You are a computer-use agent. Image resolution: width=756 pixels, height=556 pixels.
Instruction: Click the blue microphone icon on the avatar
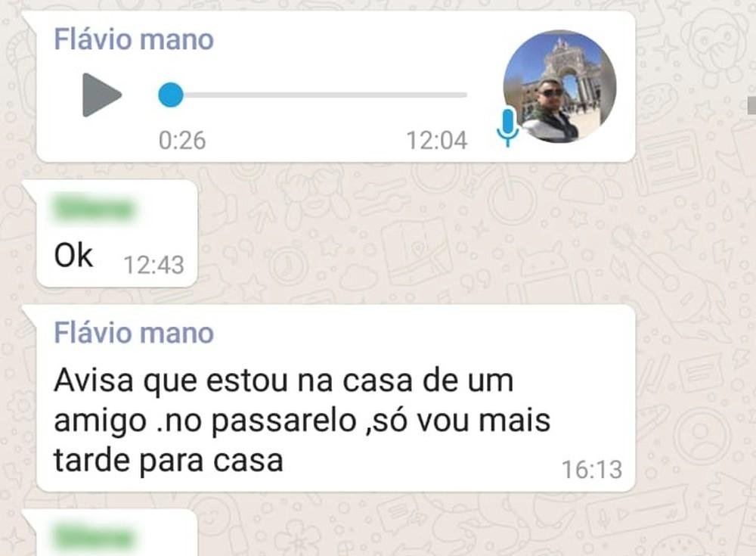pyautogui.click(x=508, y=127)
